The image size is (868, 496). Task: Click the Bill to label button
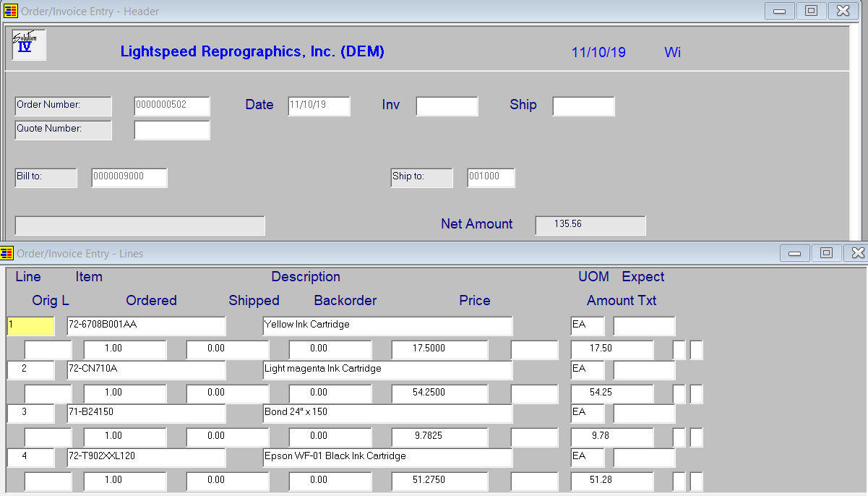[46, 177]
